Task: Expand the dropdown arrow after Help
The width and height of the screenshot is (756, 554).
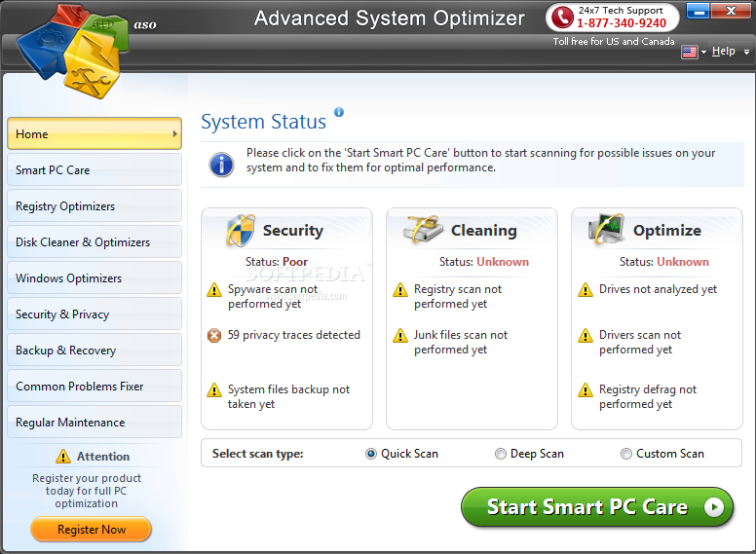Action: (746, 52)
